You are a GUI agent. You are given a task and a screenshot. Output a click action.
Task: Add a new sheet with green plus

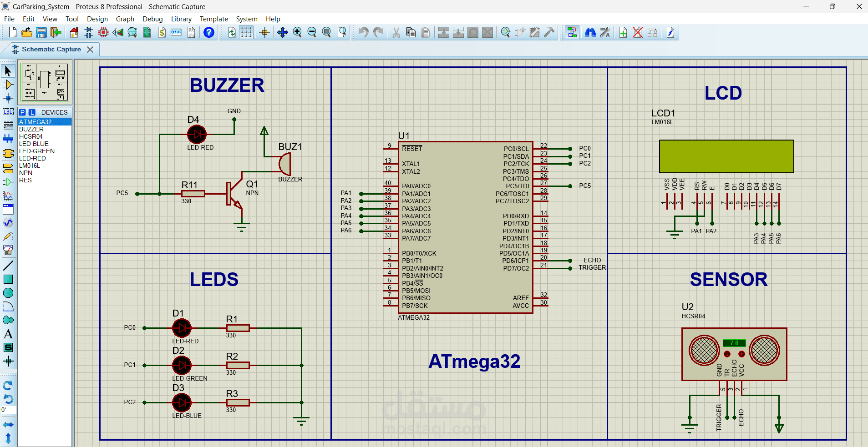pyautogui.click(x=623, y=32)
